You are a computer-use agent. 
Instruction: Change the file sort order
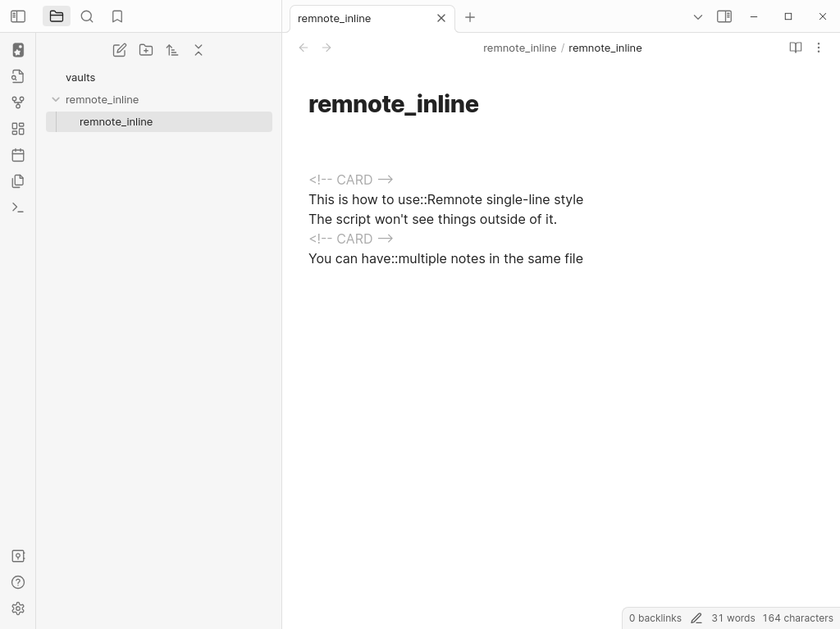point(172,50)
